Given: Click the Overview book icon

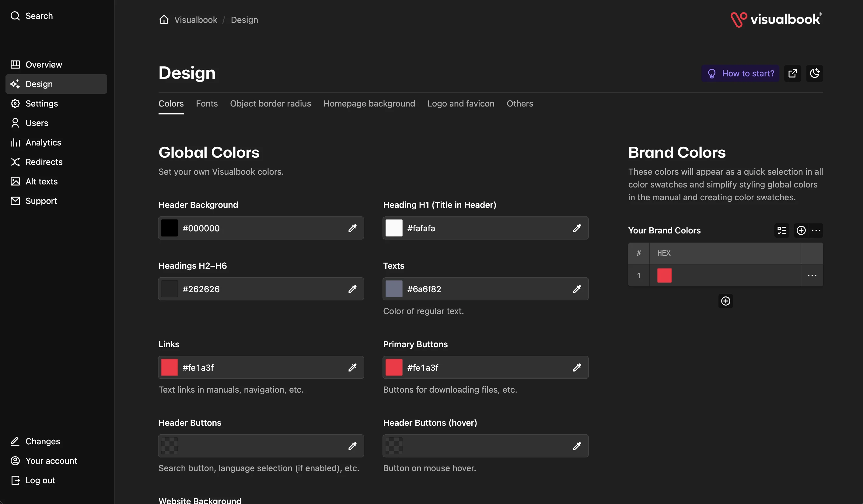Looking at the screenshot, I should pyautogui.click(x=15, y=65).
